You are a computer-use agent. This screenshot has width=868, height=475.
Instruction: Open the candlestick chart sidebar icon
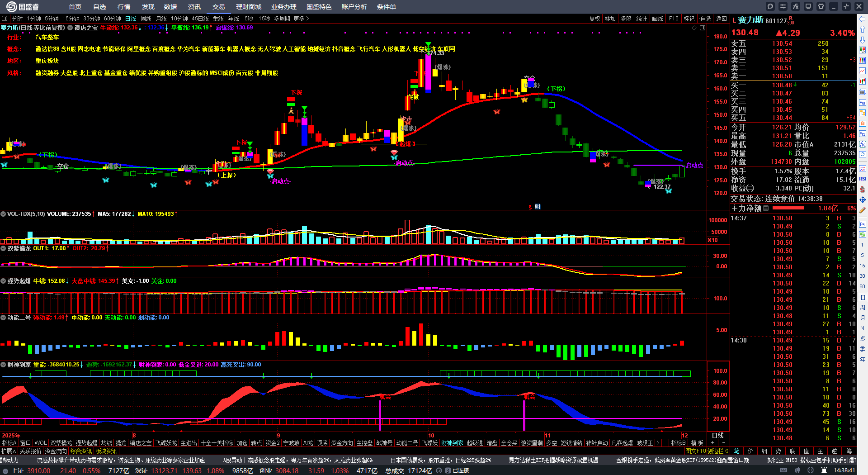pyautogui.click(x=863, y=81)
